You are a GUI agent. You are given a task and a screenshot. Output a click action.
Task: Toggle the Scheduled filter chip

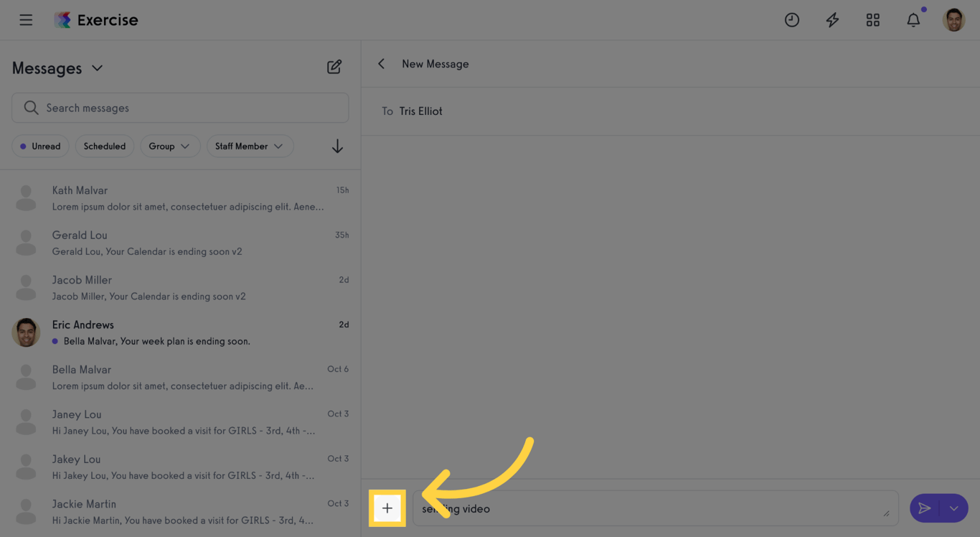tap(104, 146)
